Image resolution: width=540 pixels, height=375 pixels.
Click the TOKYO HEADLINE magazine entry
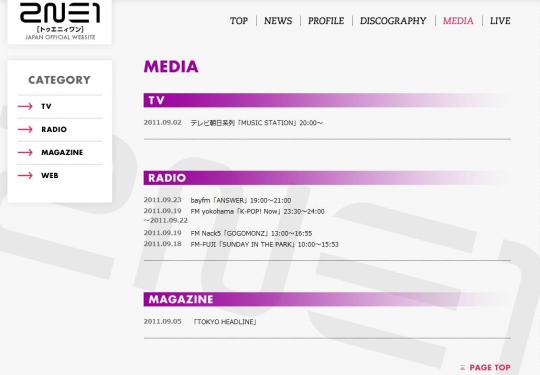225,322
